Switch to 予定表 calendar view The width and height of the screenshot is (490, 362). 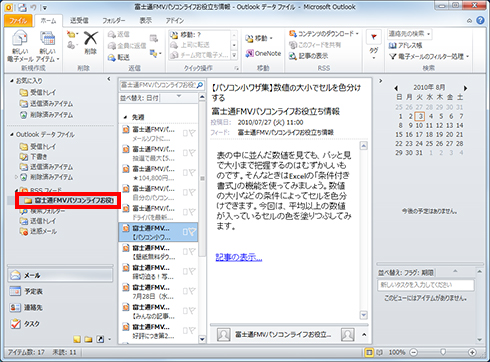coord(60,291)
